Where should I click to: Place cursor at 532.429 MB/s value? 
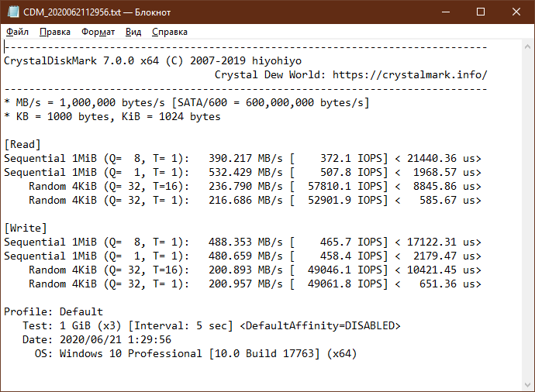[x=246, y=172]
